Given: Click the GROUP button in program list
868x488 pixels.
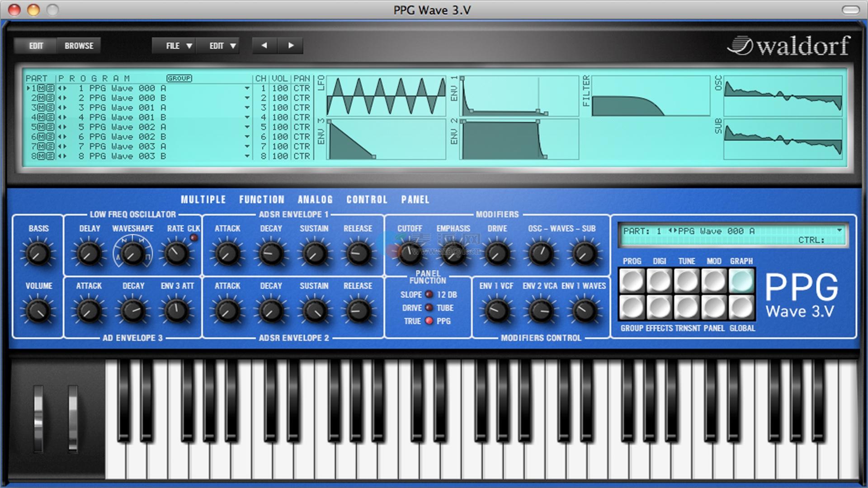Looking at the screenshot, I should tap(179, 78).
